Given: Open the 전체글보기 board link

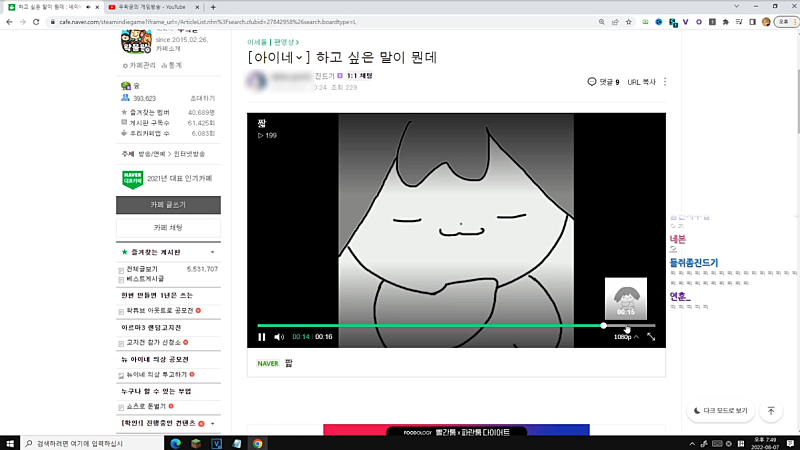Looking at the screenshot, I should (142, 269).
